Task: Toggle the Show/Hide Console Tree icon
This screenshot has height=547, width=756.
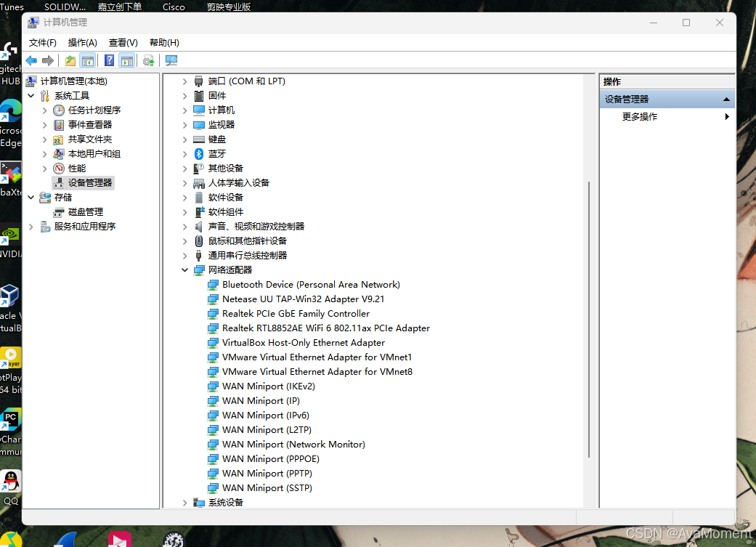Action: [x=88, y=61]
